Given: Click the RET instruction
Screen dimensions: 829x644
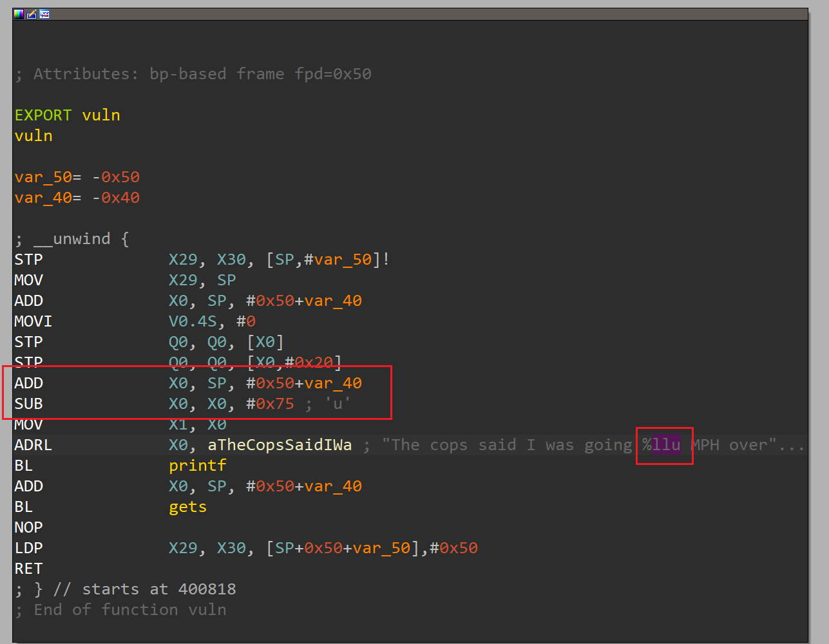Looking at the screenshot, I should tap(28, 569).
